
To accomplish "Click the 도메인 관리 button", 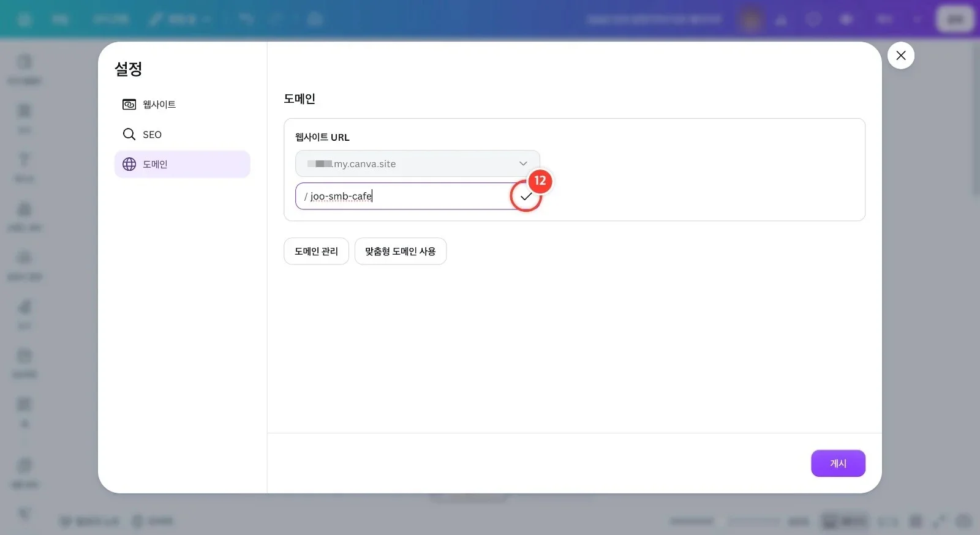I will 316,251.
